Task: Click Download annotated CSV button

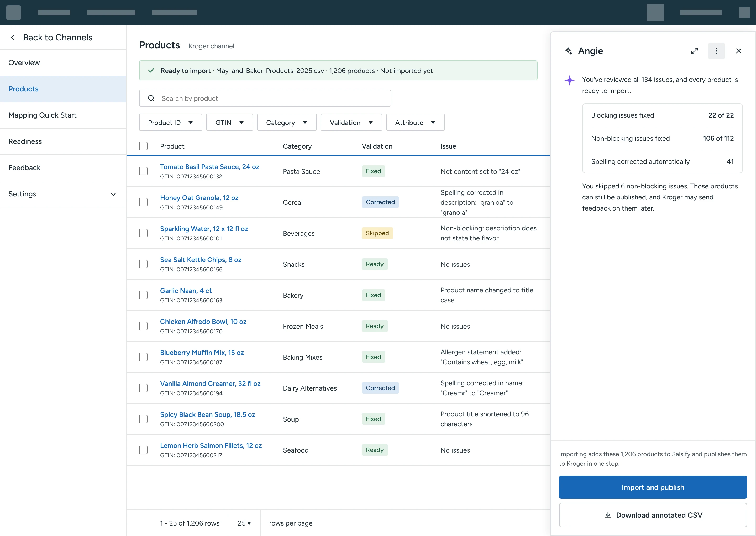Action: [x=653, y=515]
